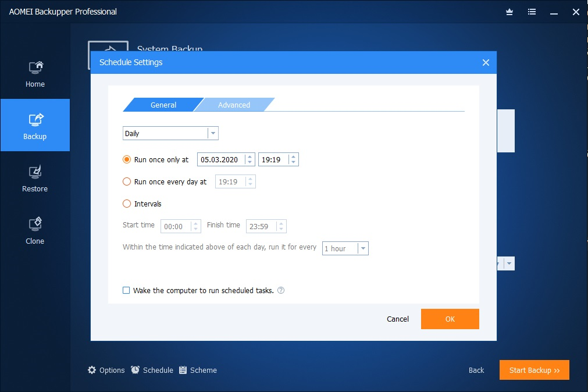Click the Start time 00:00 field
Image resolution: width=588 pixels, height=392 pixels.
click(181, 227)
